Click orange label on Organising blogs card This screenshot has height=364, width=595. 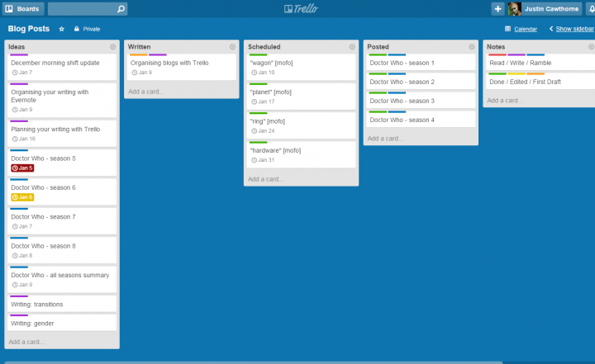point(139,55)
